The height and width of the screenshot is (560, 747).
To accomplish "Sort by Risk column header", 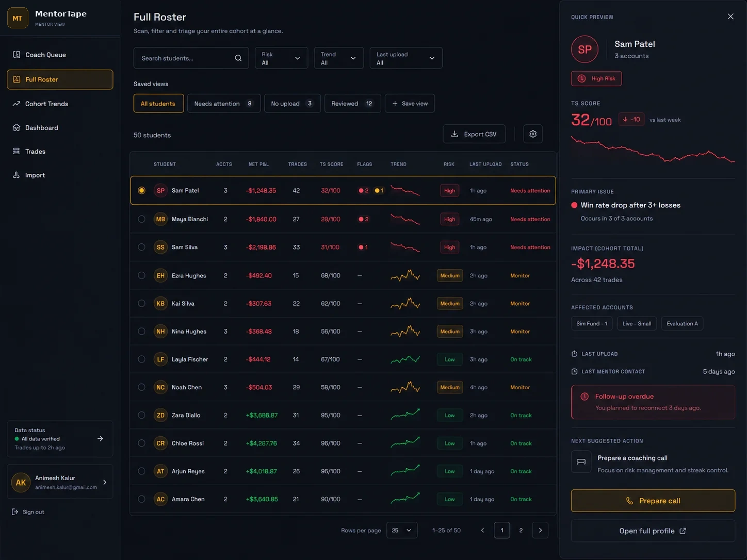I will click(x=449, y=164).
